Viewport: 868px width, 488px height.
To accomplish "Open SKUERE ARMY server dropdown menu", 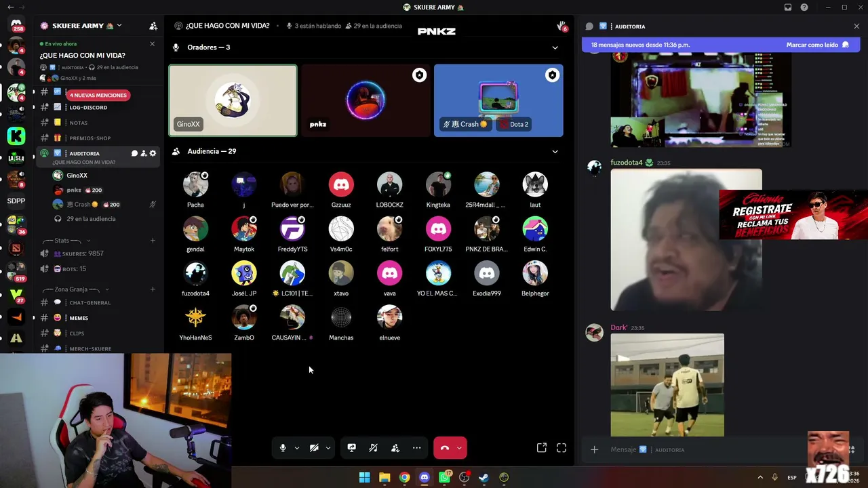I will (119, 26).
